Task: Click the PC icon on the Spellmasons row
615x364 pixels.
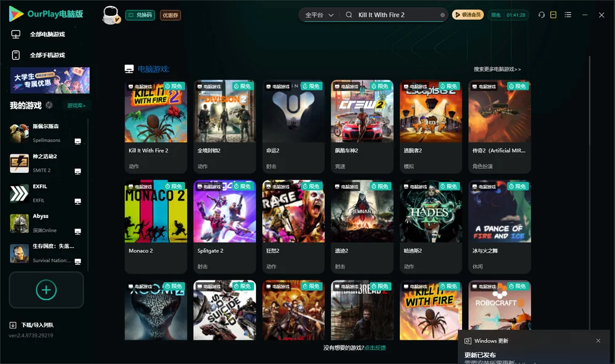Action: [77, 141]
